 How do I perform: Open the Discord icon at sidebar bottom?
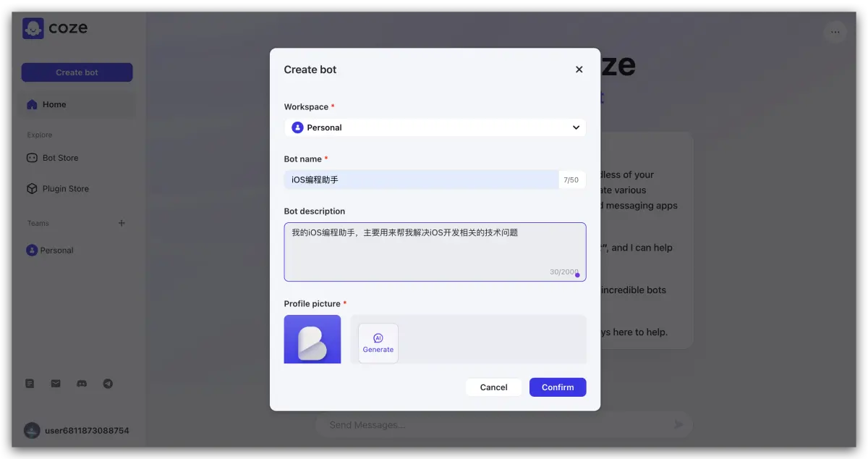(x=82, y=384)
